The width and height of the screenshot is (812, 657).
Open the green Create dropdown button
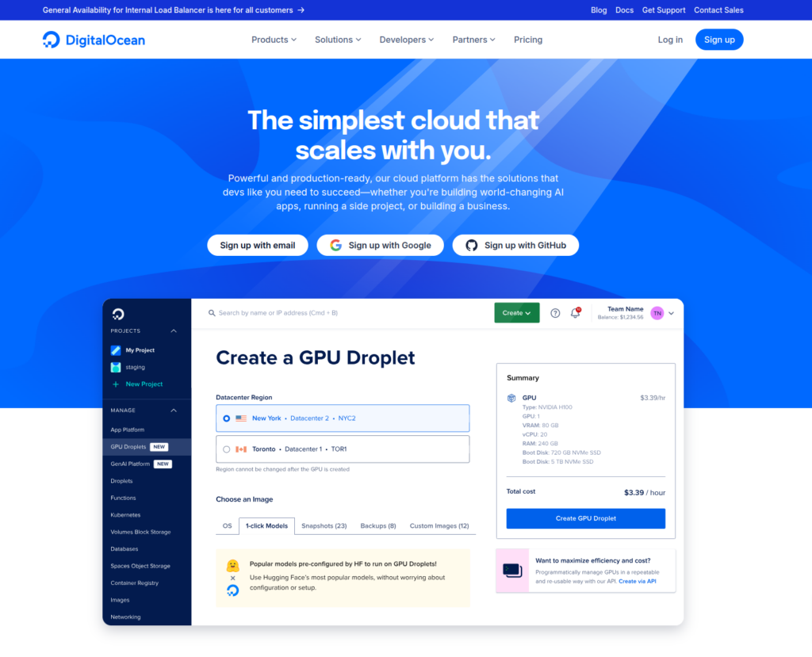coord(517,313)
